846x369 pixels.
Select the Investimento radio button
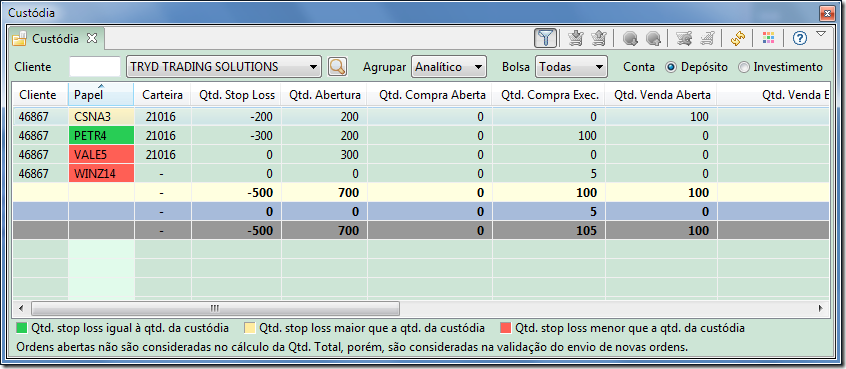[x=744, y=67]
